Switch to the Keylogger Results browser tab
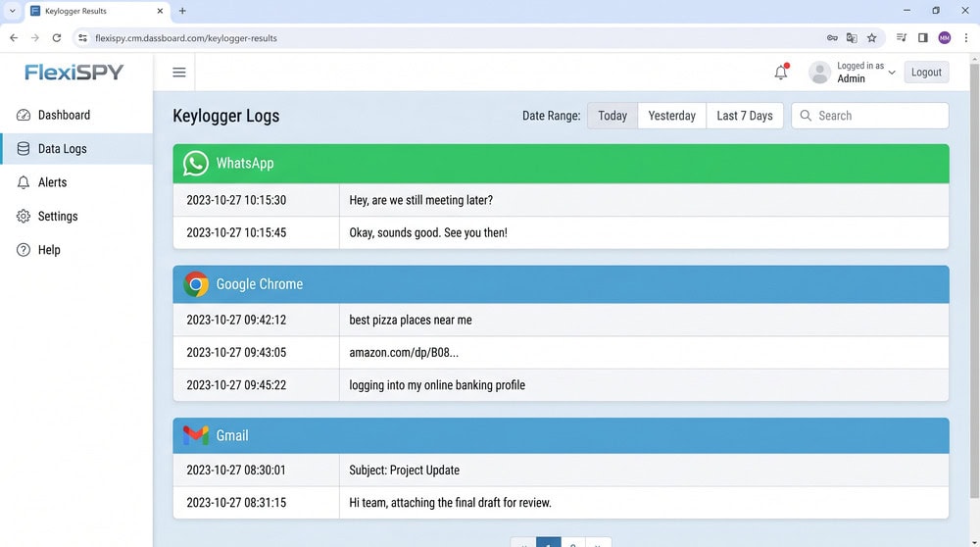This screenshot has width=980, height=547. 97,11
